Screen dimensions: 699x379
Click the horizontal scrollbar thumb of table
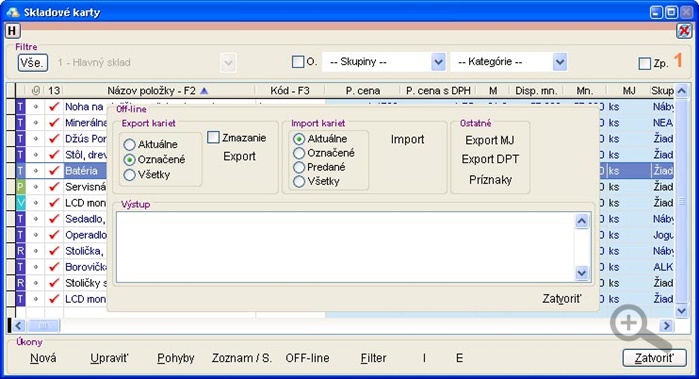tap(43, 326)
